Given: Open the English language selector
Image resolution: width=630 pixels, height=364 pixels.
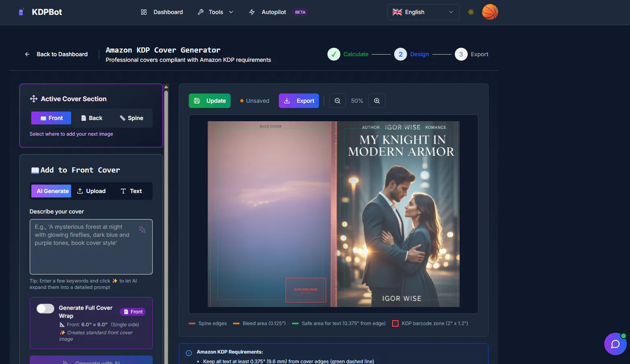Looking at the screenshot, I should (x=423, y=12).
